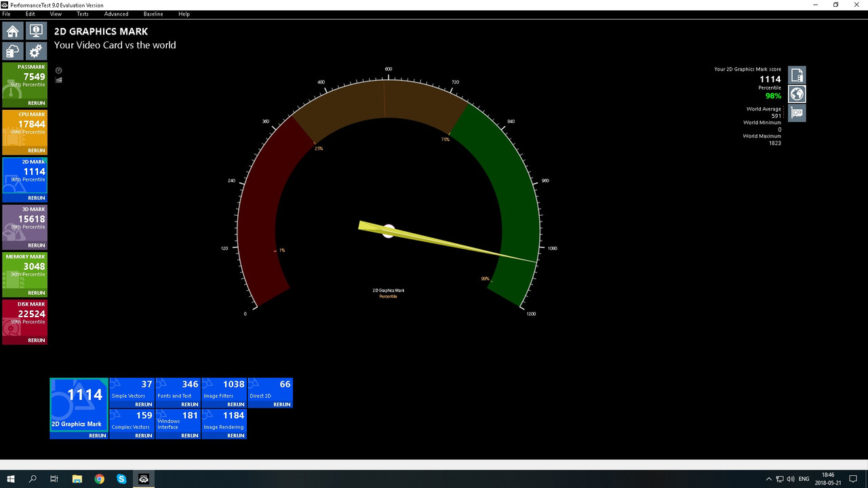Rerun the PassMark test
Image resolution: width=868 pixels, height=488 pixels.
tap(37, 104)
